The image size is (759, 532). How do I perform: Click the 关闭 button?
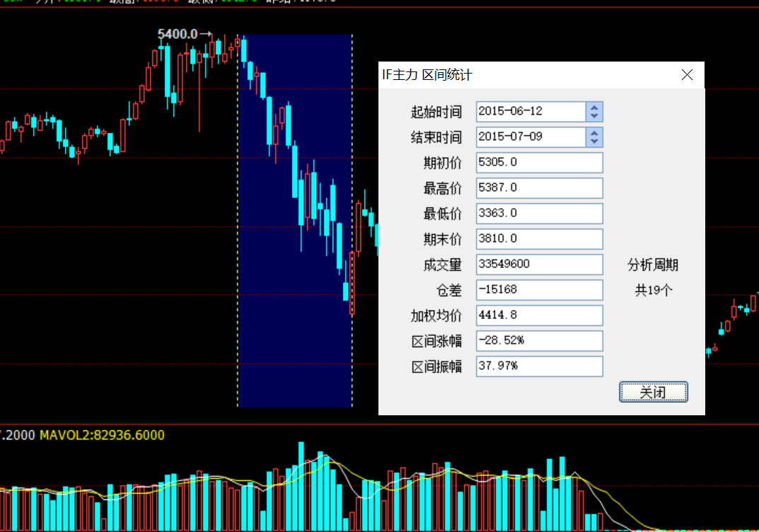(653, 392)
